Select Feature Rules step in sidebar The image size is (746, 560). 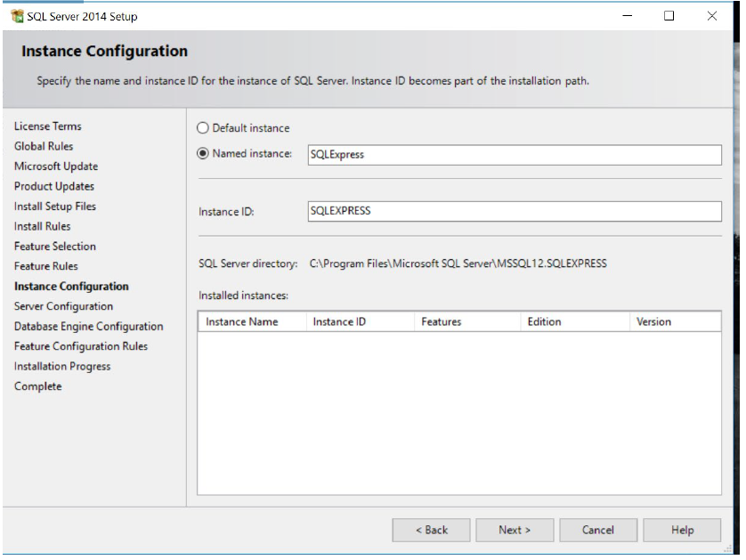click(x=45, y=266)
